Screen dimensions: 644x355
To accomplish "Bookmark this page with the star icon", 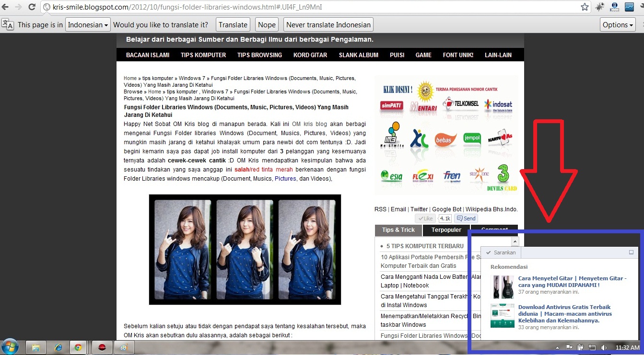I will 585,7.
